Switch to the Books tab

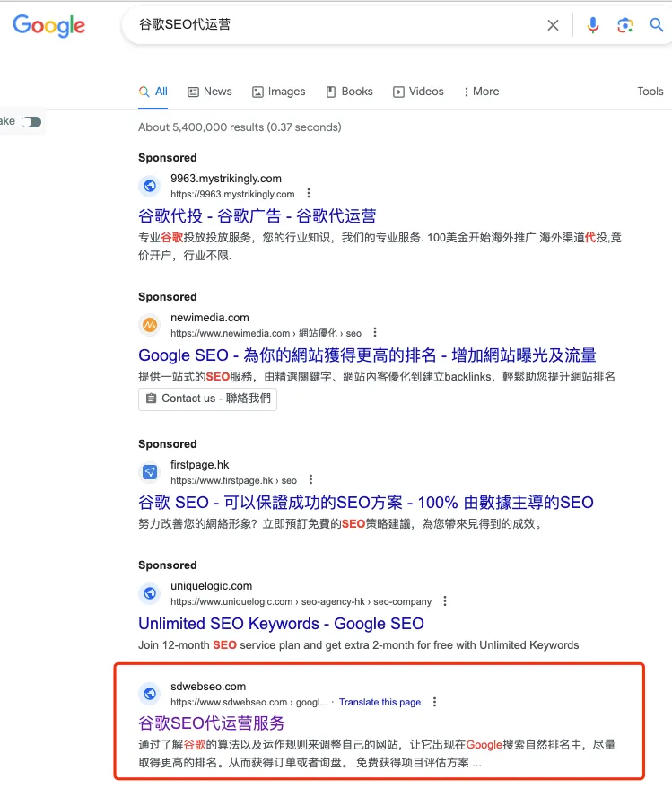coord(350,92)
